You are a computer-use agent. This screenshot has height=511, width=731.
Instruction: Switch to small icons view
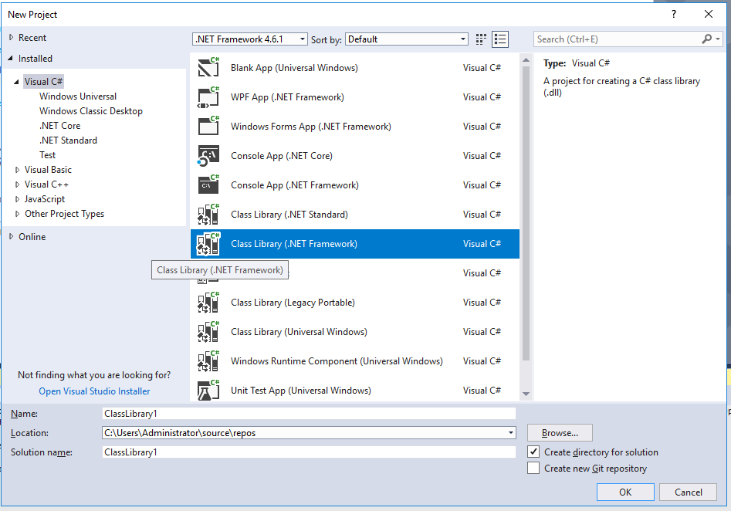pos(481,39)
